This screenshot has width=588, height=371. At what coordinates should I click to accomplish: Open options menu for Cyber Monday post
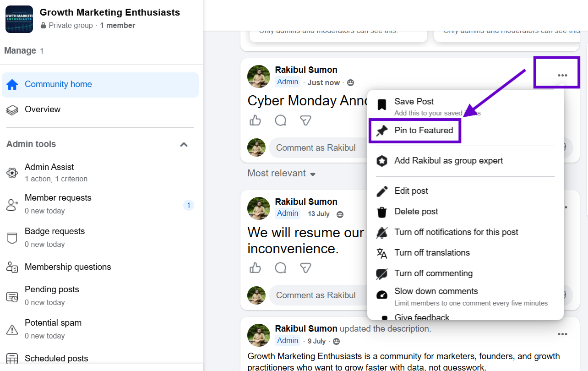coord(562,76)
